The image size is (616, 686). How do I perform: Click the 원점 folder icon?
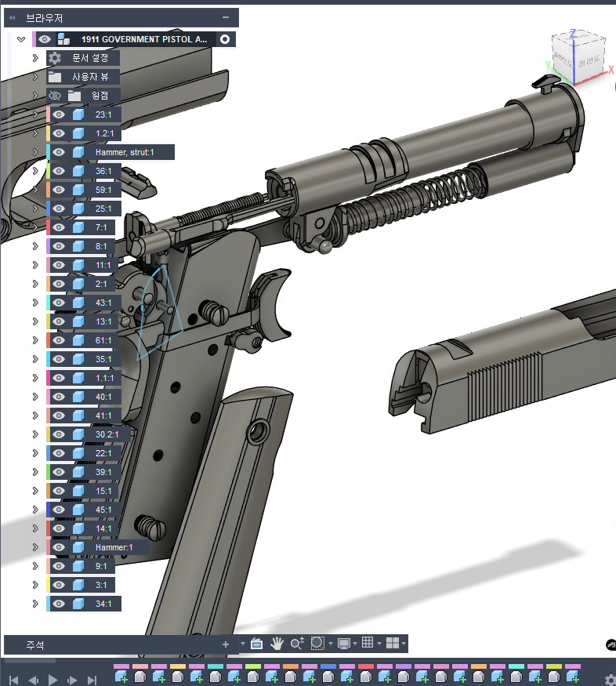coord(74,96)
